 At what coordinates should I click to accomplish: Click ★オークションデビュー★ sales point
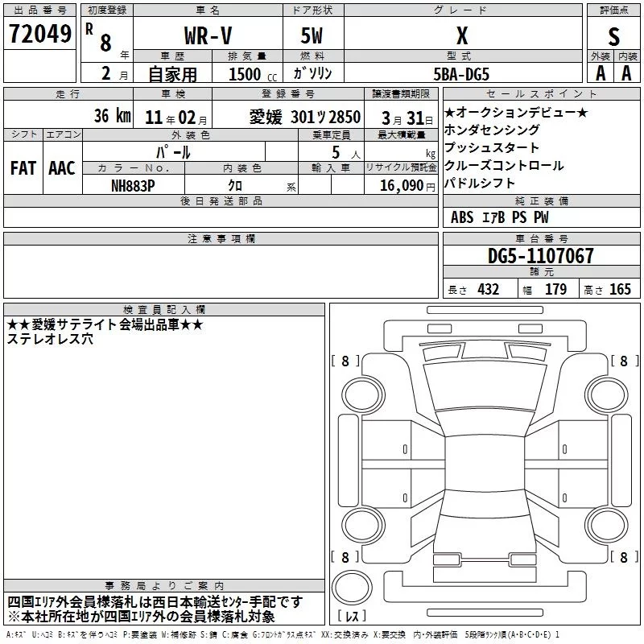coord(517,112)
